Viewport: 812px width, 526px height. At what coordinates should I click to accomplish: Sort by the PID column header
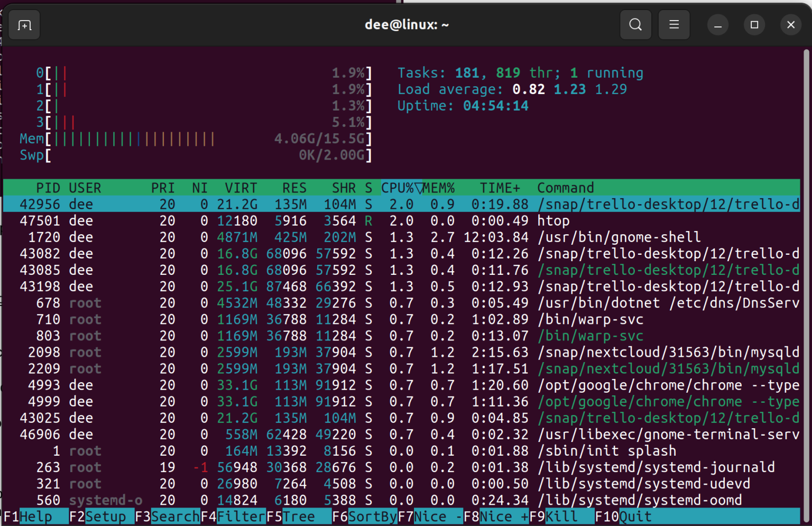[x=48, y=188]
